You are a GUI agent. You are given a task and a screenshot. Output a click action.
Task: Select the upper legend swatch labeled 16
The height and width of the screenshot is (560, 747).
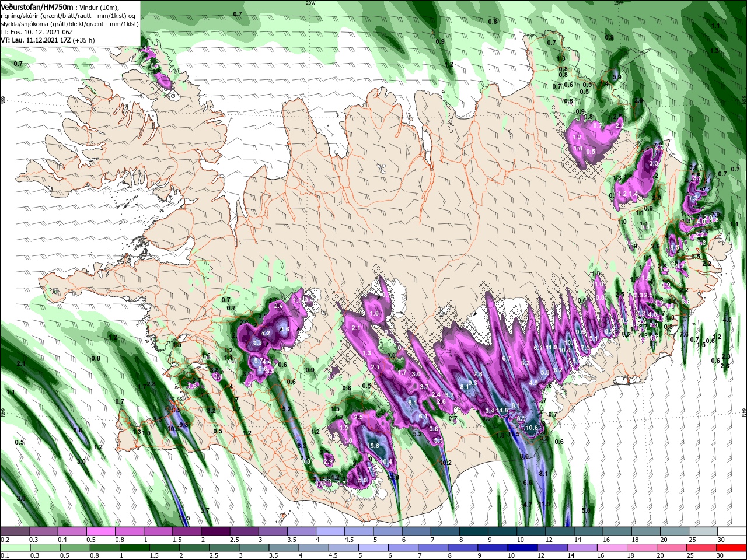point(616,531)
